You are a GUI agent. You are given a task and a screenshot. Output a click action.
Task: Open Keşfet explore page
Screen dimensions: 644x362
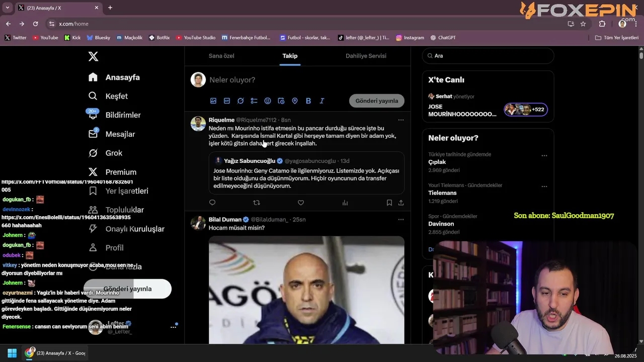[x=108, y=96]
